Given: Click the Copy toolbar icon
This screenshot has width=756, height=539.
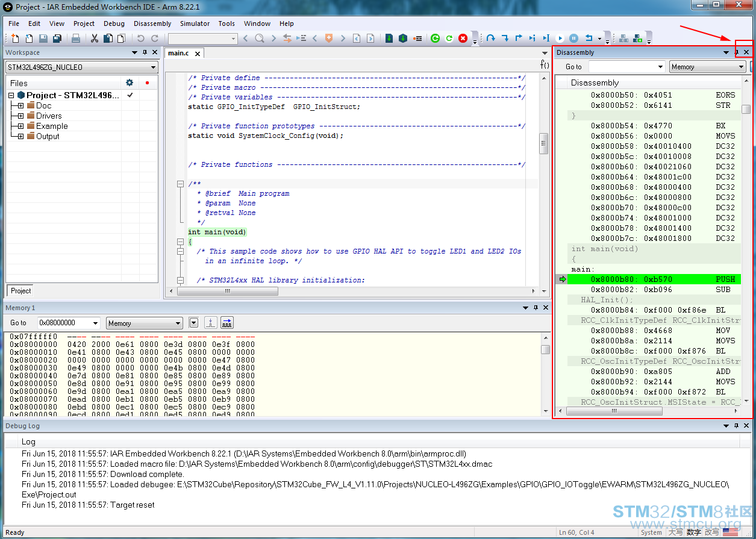Looking at the screenshot, I should 108,39.
